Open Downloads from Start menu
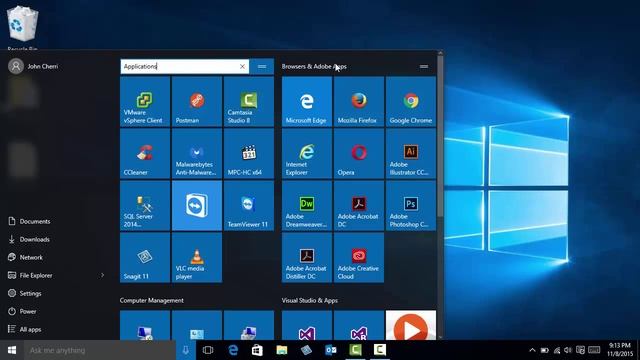The width and height of the screenshot is (640, 360). [x=29, y=239]
